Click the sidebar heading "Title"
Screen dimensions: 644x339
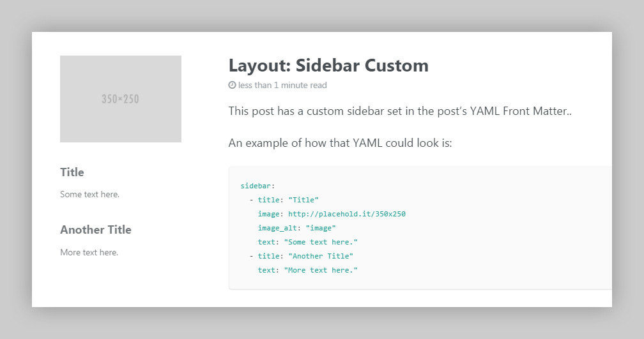[72, 172]
